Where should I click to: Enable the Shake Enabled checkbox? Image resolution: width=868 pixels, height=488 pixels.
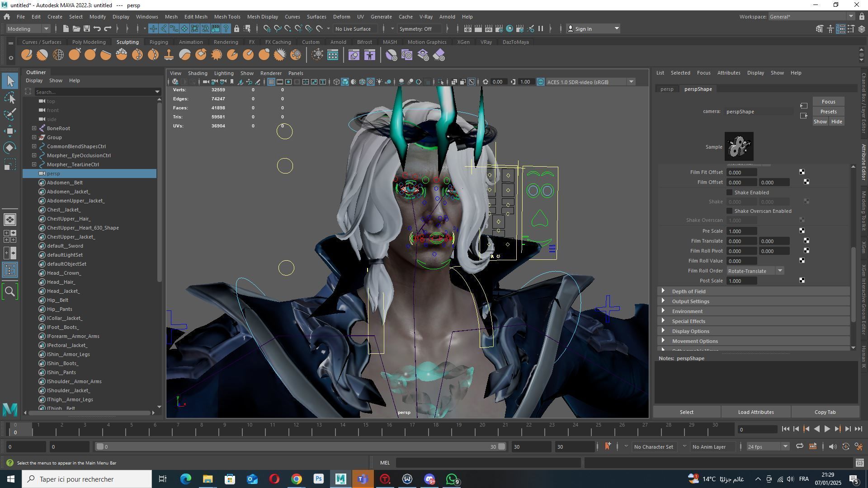coord(729,192)
